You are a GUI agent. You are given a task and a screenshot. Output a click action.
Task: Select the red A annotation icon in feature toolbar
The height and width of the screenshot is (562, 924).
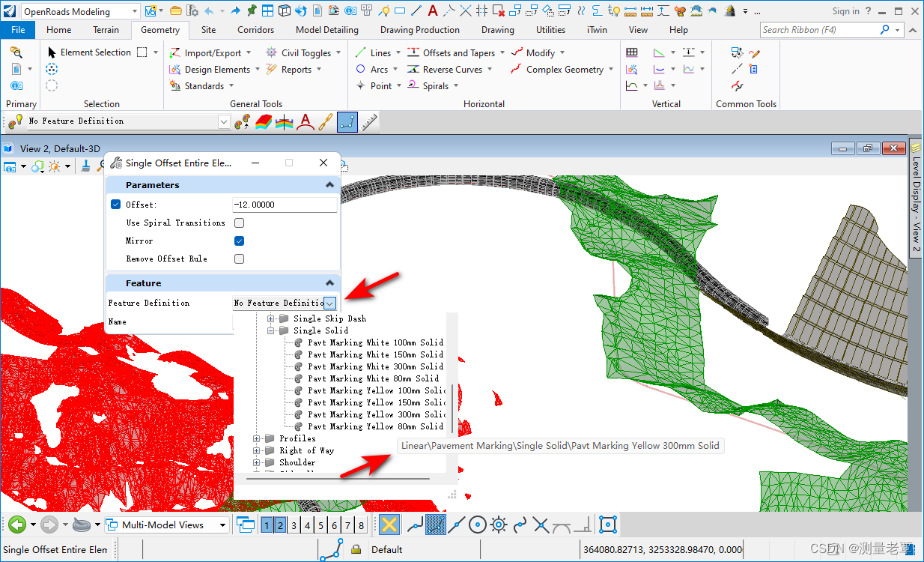click(304, 121)
